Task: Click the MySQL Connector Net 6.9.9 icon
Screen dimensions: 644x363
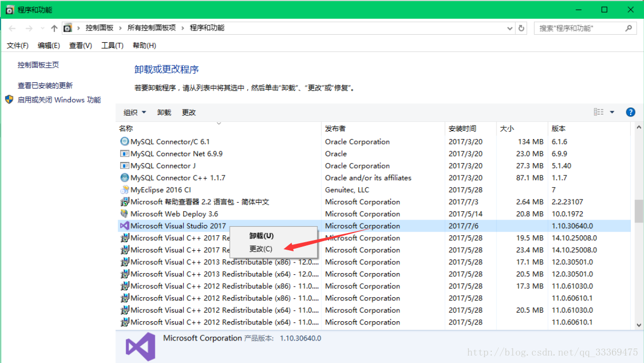Action: (124, 153)
